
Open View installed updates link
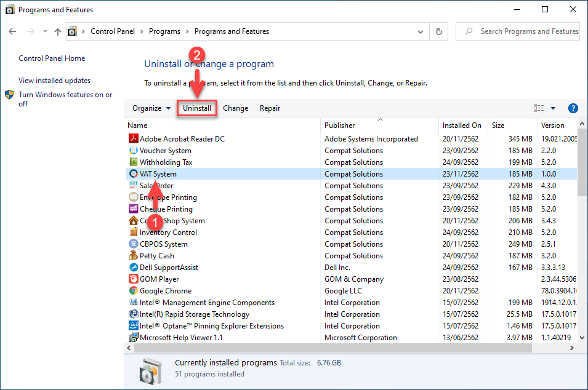pos(54,81)
